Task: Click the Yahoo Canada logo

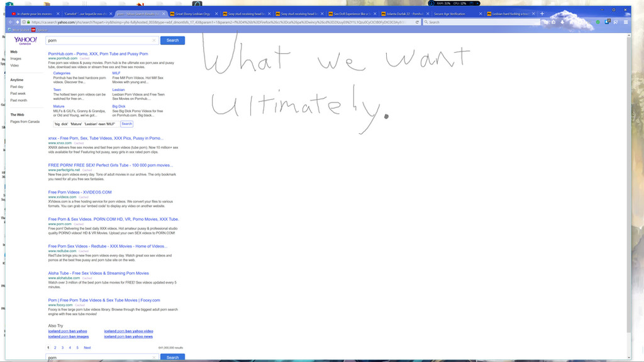Action: click(x=25, y=40)
